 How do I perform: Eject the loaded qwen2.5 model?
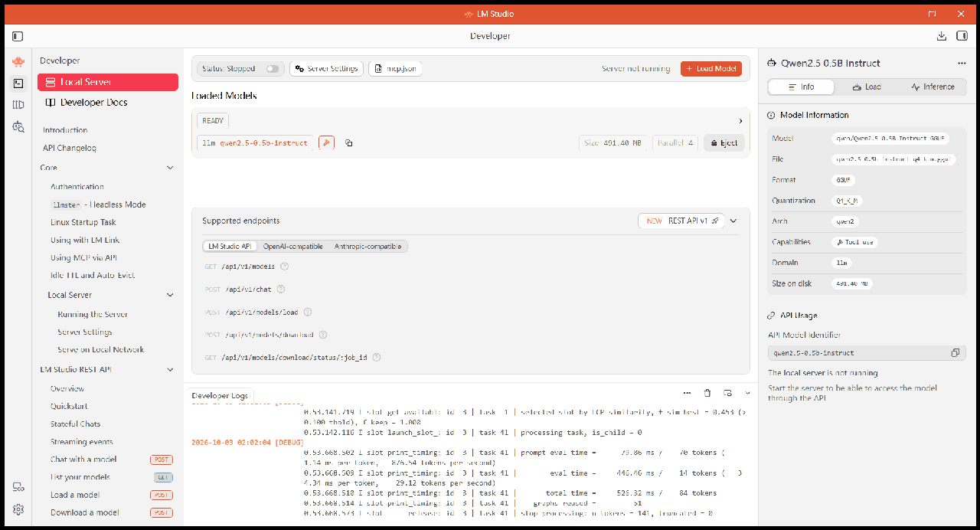tap(724, 143)
